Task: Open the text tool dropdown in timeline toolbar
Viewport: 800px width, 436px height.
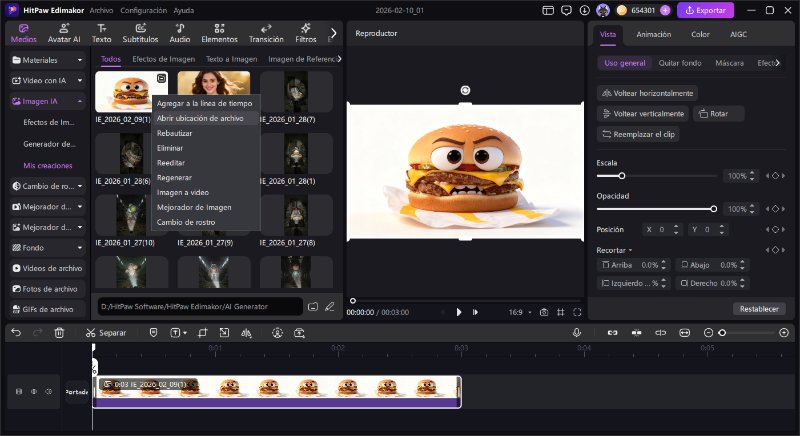Action: point(185,333)
